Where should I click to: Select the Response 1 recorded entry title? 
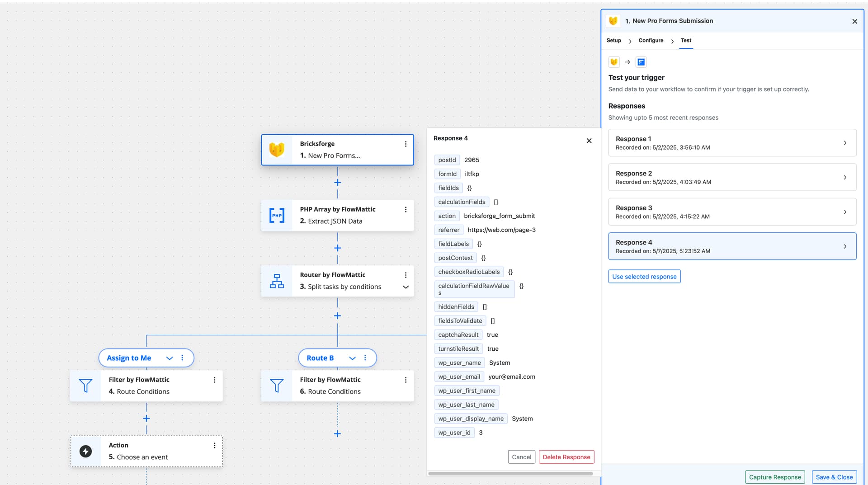coord(633,139)
